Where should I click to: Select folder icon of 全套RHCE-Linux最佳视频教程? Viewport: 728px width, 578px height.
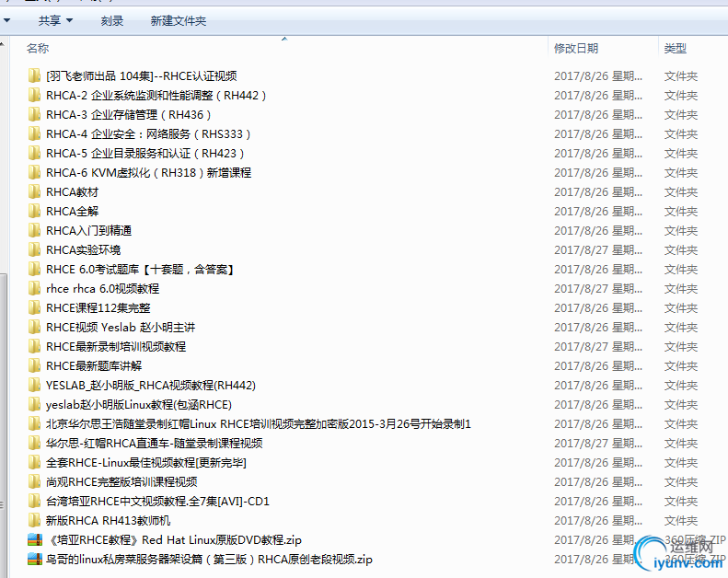pyautogui.click(x=34, y=463)
